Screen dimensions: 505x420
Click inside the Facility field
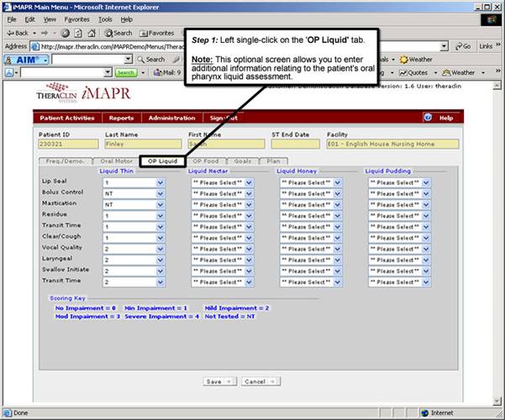click(392, 144)
